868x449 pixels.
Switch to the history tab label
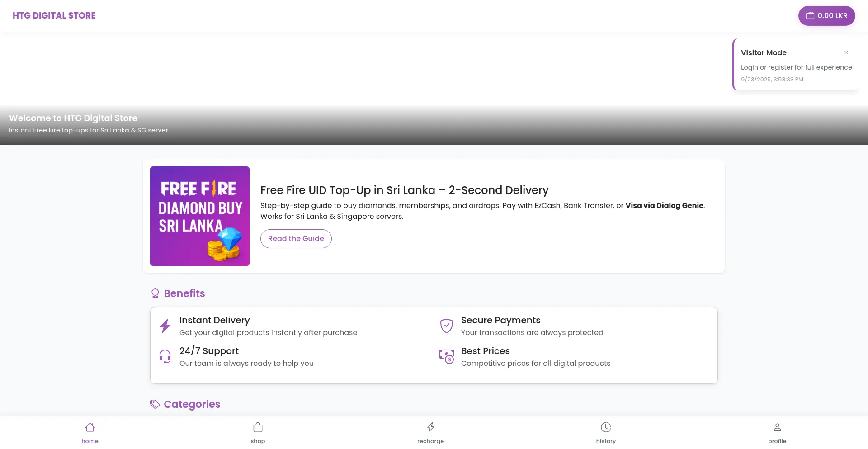pyautogui.click(x=606, y=441)
